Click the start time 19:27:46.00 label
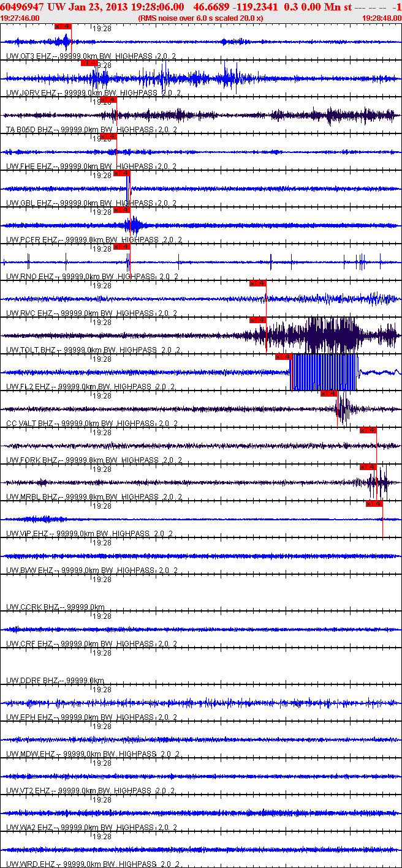The width and height of the screenshot is (402, 868). click(20, 18)
